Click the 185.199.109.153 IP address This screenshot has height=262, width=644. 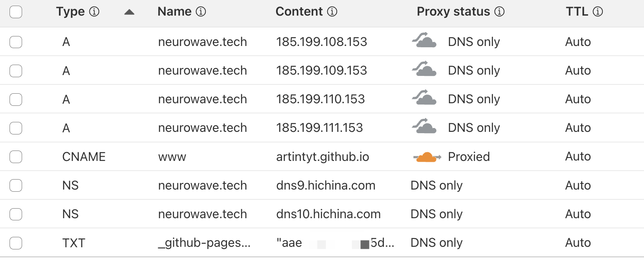(x=322, y=71)
